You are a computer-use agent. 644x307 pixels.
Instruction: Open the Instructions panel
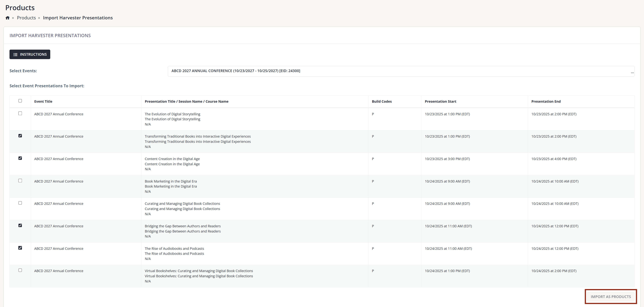[x=30, y=54]
